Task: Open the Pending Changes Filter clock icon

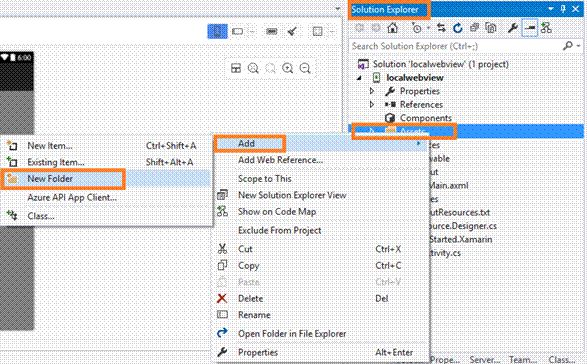Action: [416, 28]
